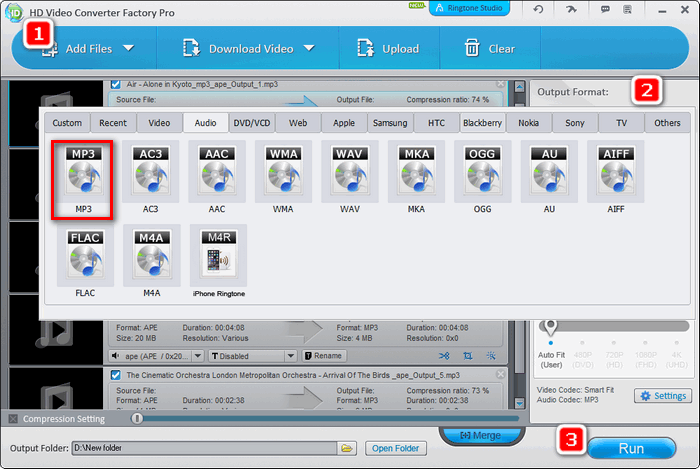Open the Samsung devices tab
The width and height of the screenshot is (700, 469).
pos(390,123)
